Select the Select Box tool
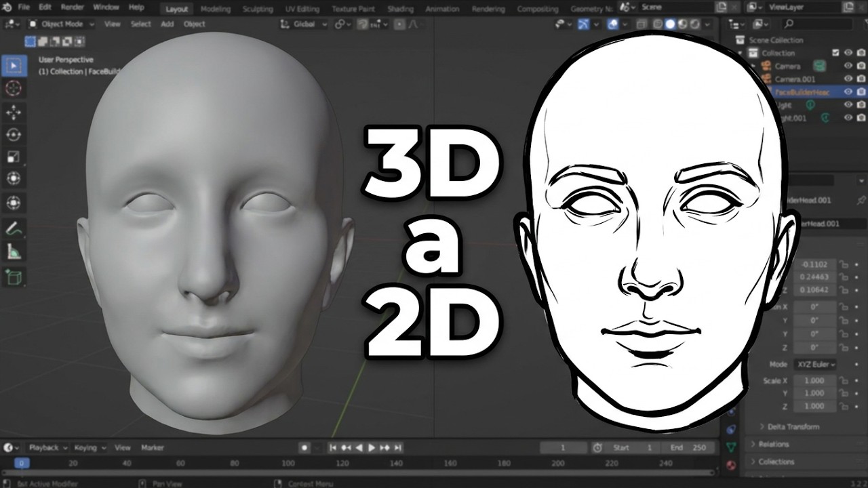The width and height of the screenshot is (868, 488). tap(14, 66)
